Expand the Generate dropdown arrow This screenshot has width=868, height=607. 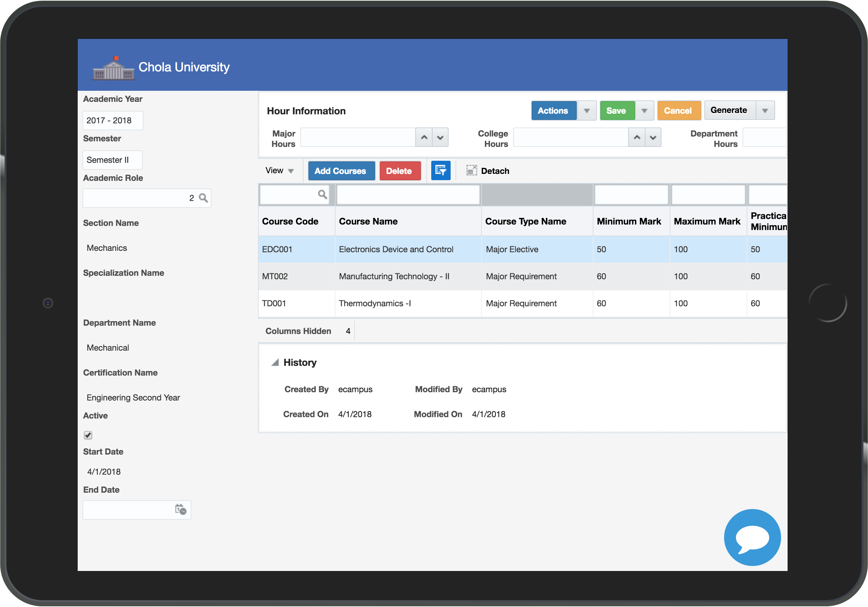[765, 111]
